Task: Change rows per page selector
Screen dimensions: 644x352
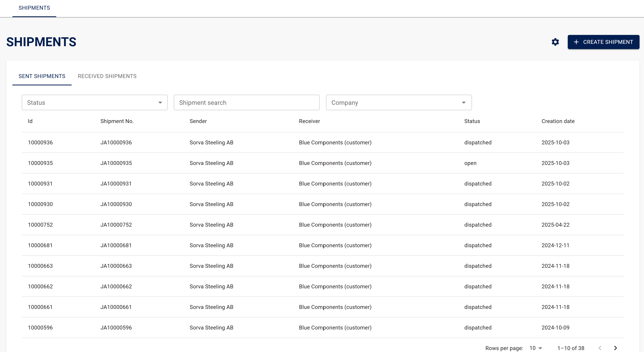Action: click(x=536, y=348)
